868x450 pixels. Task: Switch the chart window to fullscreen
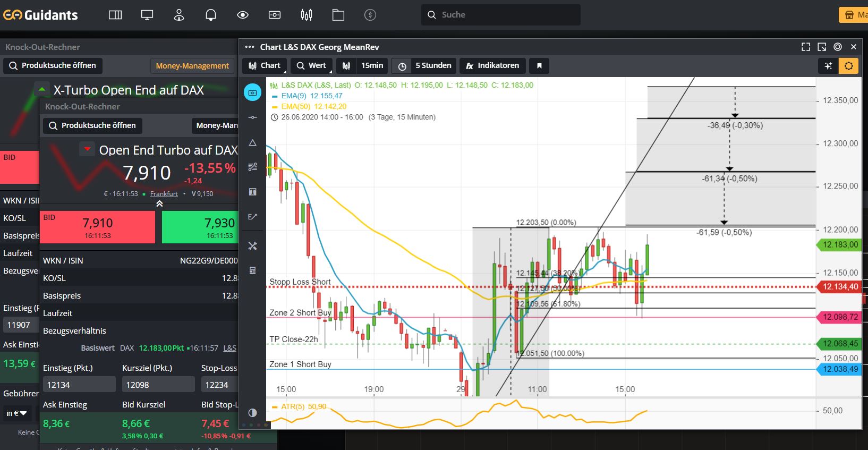pyautogui.click(x=806, y=47)
